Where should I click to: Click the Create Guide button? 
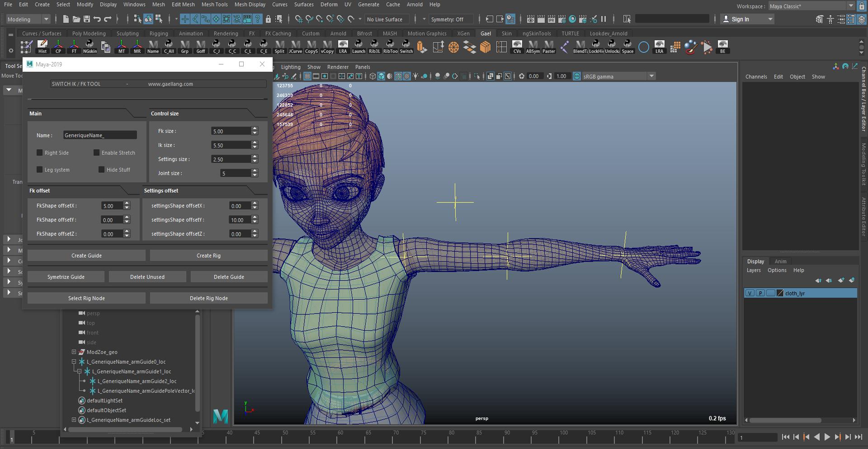coord(86,255)
